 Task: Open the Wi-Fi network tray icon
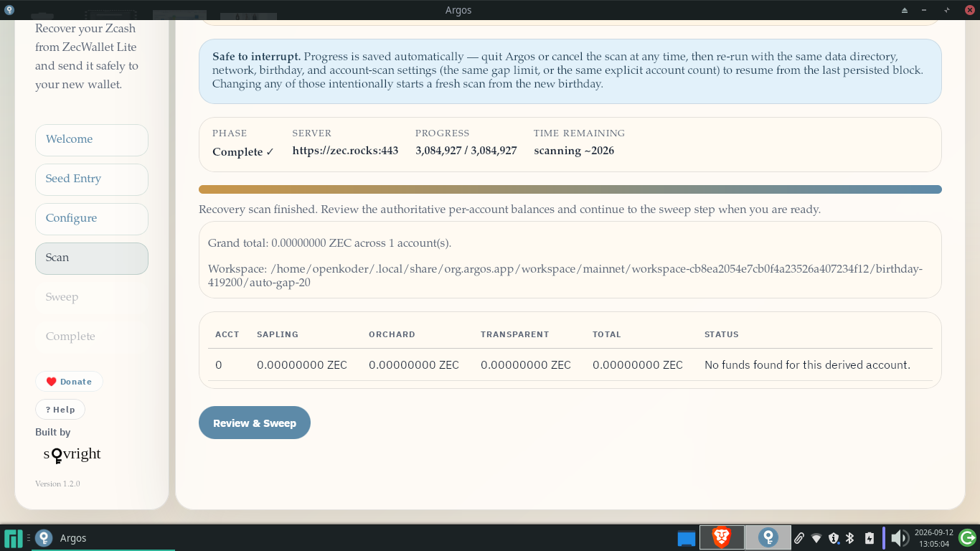816,538
